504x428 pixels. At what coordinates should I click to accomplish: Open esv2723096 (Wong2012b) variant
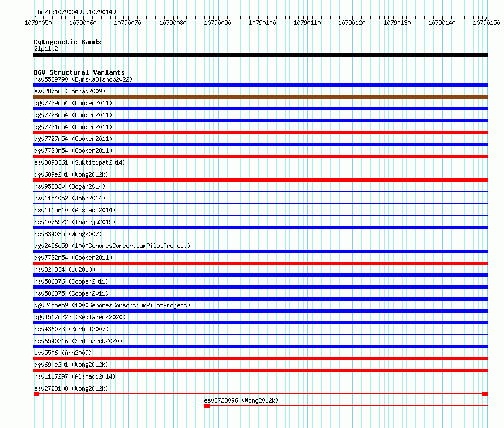point(241,400)
